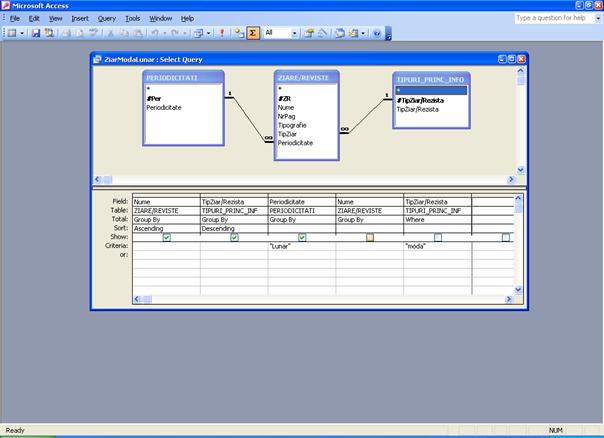Click the View datasheet icon
Image resolution: width=604 pixels, height=438 pixels.
coord(11,33)
